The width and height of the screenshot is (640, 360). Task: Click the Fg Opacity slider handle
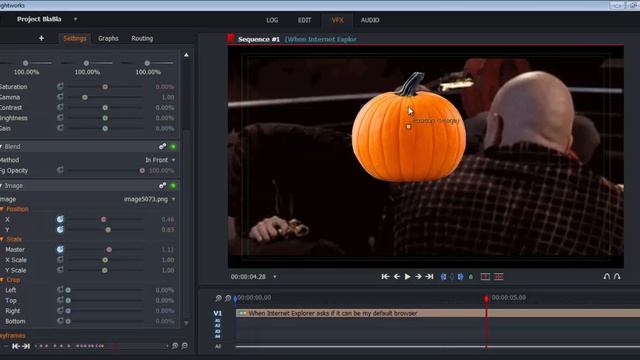tap(142, 171)
